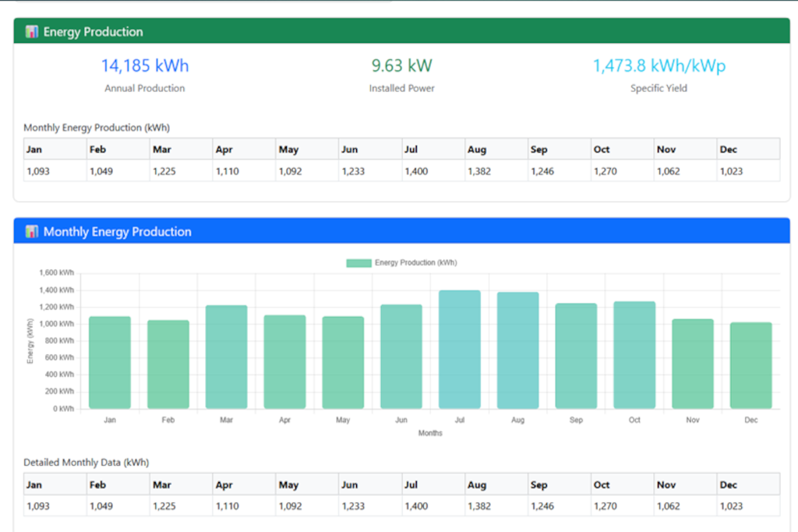The width and height of the screenshot is (798, 532).
Task: Click the Sep bar in the bar chart
Action: click(x=576, y=356)
